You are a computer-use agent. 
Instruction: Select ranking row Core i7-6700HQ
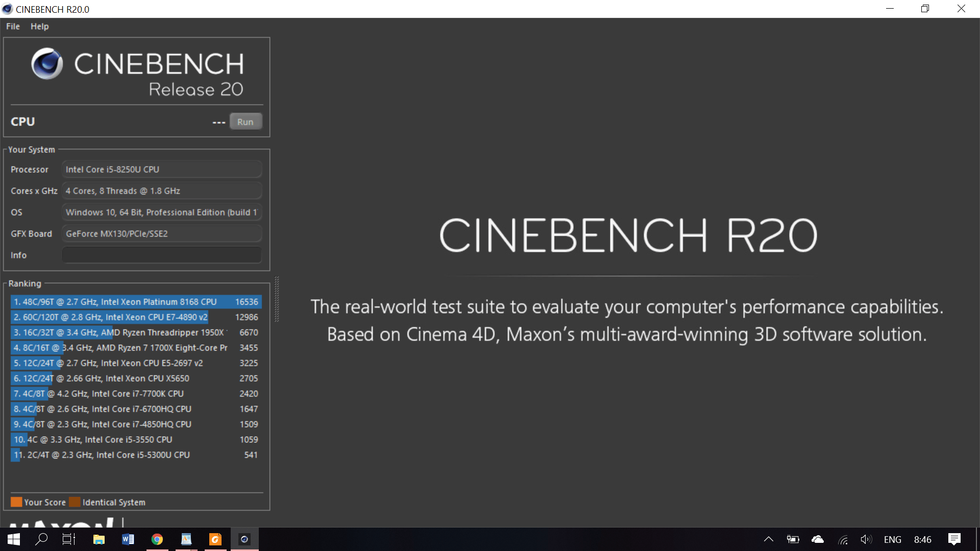tap(136, 409)
